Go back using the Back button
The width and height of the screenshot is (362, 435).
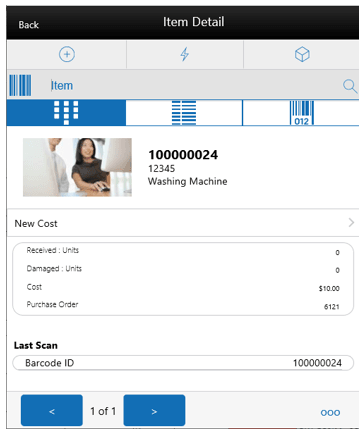click(28, 25)
